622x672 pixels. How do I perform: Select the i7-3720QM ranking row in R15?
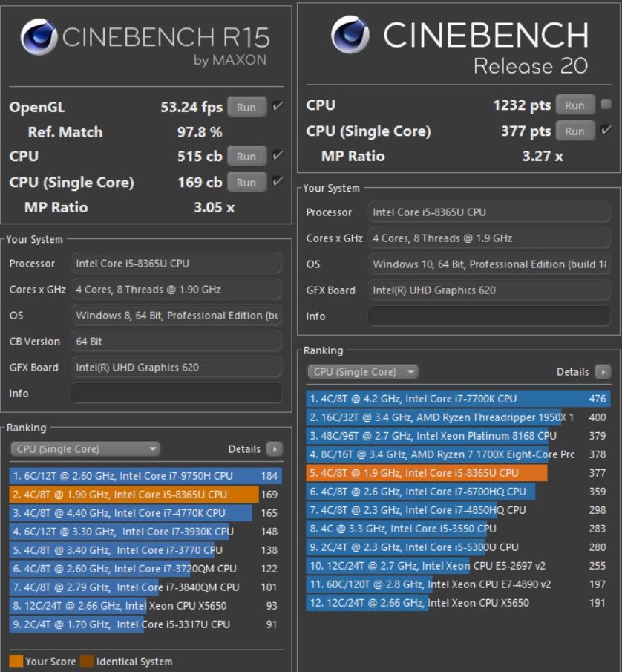(x=145, y=569)
